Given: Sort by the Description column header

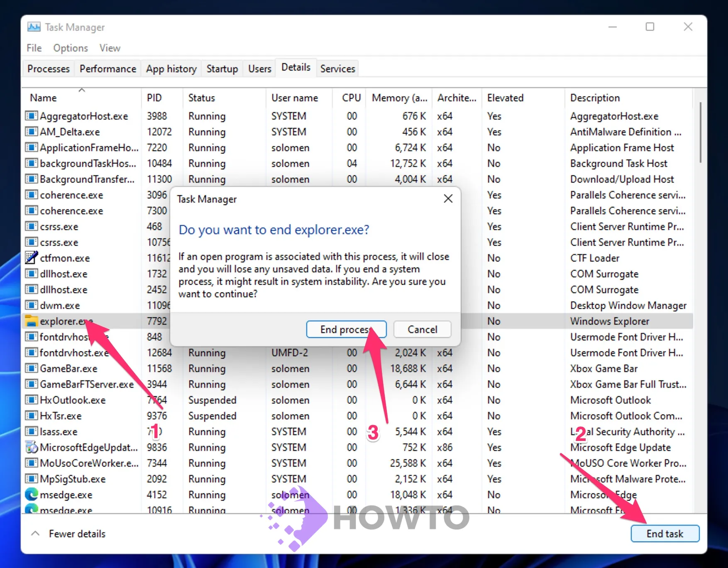Looking at the screenshot, I should pyautogui.click(x=628, y=98).
